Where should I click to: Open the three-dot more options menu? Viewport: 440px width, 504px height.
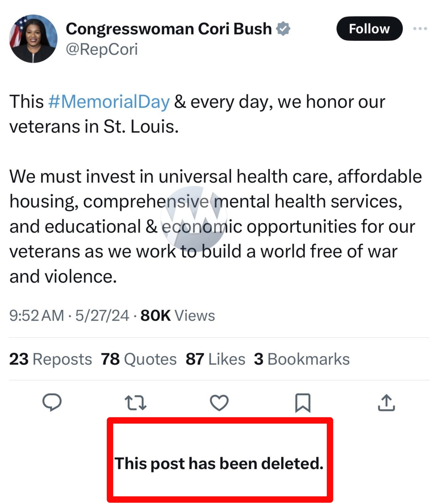click(x=420, y=28)
